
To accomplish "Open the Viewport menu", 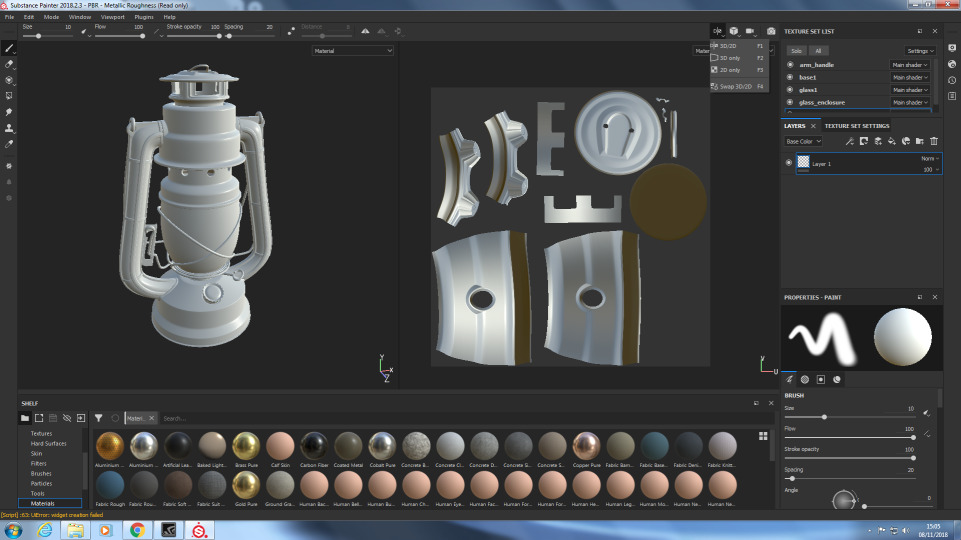I will tap(112, 17).
